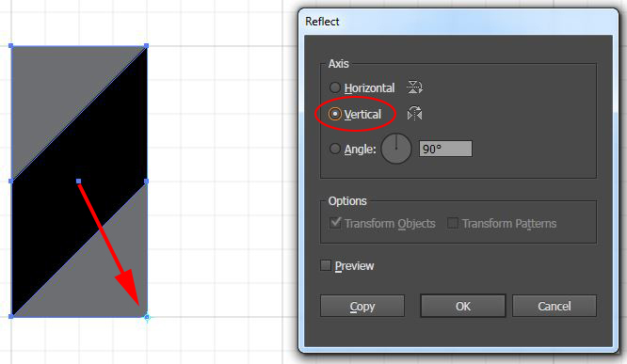Select the top-left anchor point of the shape
This screenshot has height=364, width=627.
tap(10, 46)
